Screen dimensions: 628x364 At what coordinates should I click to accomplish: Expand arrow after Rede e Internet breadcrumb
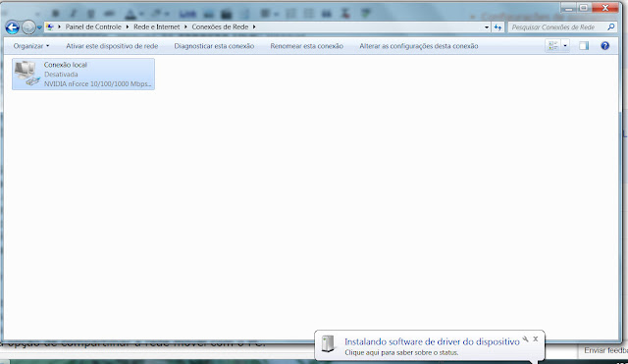pos(185,26)
